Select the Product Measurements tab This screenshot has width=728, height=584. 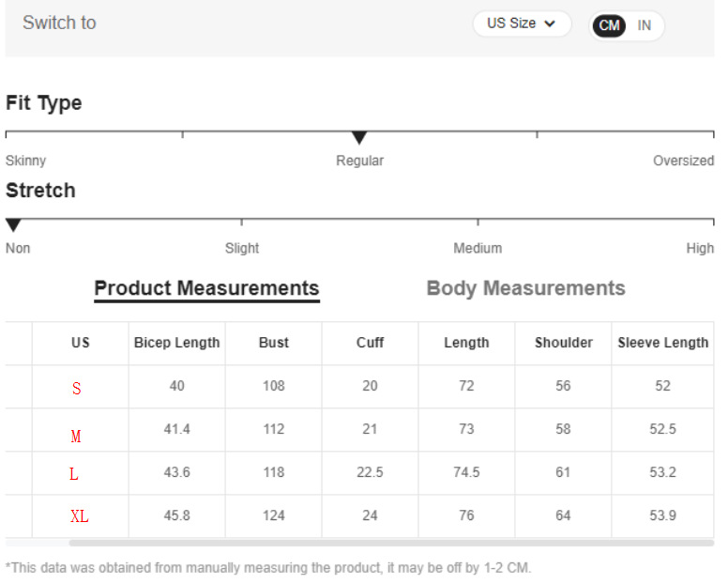206,288
